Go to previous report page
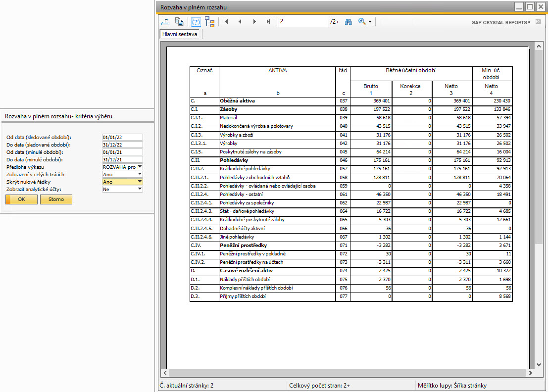The height and width of the screenshot is (392, 549). point(240,22)
